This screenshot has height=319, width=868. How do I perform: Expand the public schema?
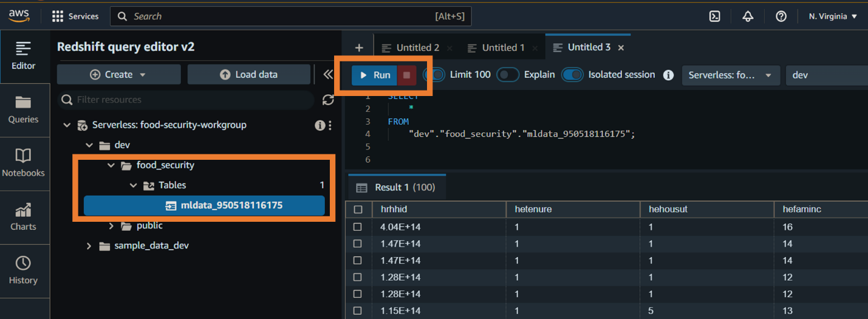pyautogui.click(x=111, y=225)
